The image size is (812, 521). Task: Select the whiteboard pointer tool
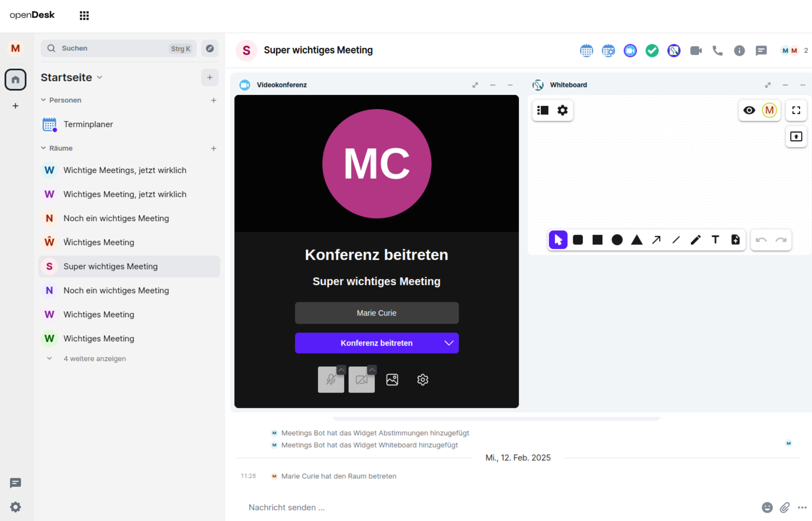(x=558, y=240)
